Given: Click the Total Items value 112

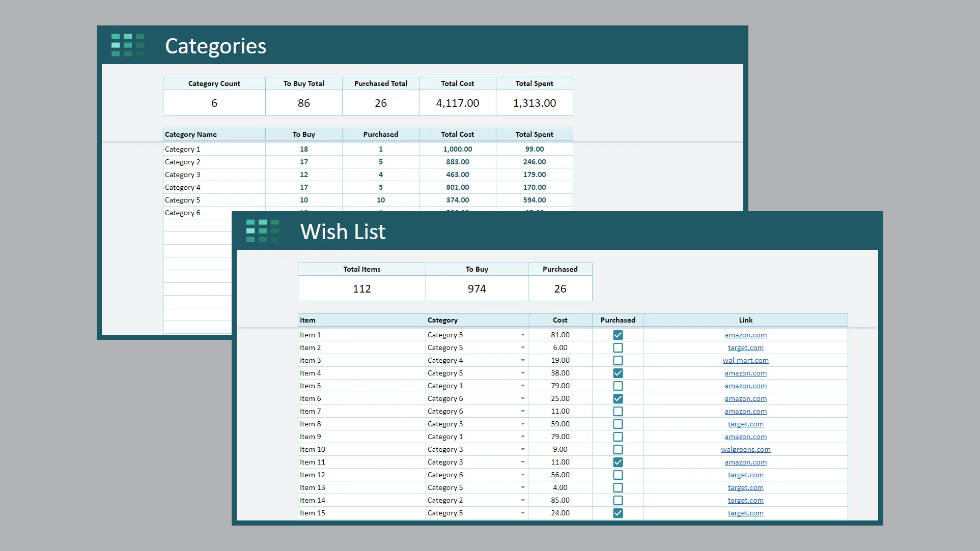Looking at the screenshot, I should [x=361, y=288].
